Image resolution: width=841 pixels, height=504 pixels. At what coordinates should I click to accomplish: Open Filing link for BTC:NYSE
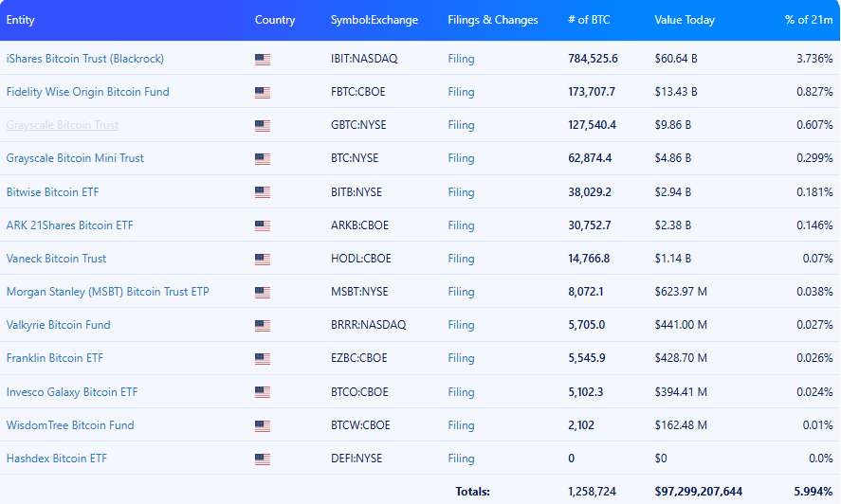pyautogui.click(x=461, y=158)
